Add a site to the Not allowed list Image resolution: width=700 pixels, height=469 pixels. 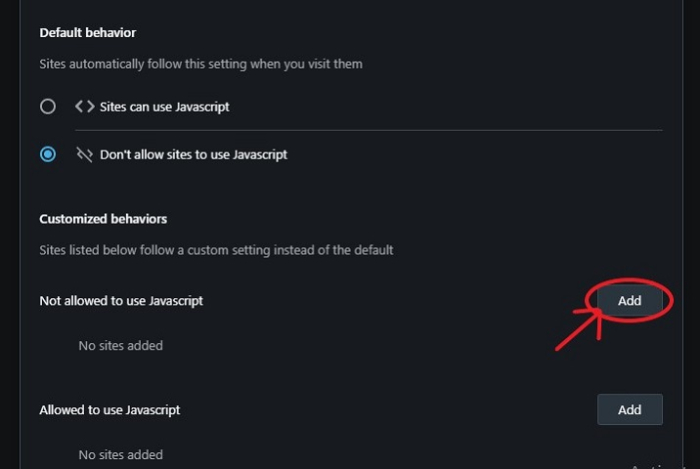pyautogui.click(x=629, y=300)
